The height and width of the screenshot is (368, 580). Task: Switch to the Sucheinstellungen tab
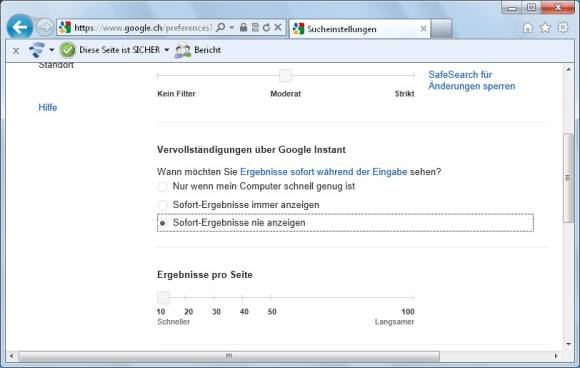tap(359, 29)
